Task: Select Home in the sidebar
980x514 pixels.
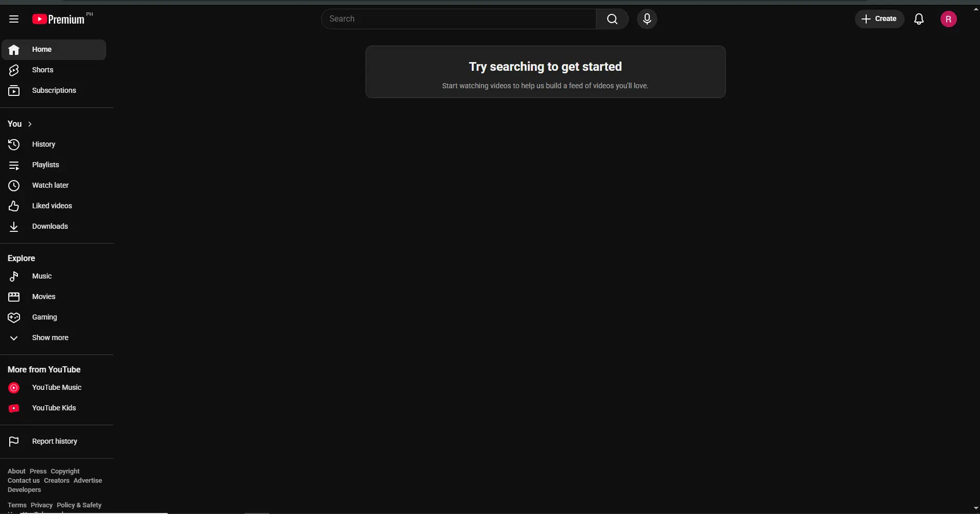Action: click(53, 50)
